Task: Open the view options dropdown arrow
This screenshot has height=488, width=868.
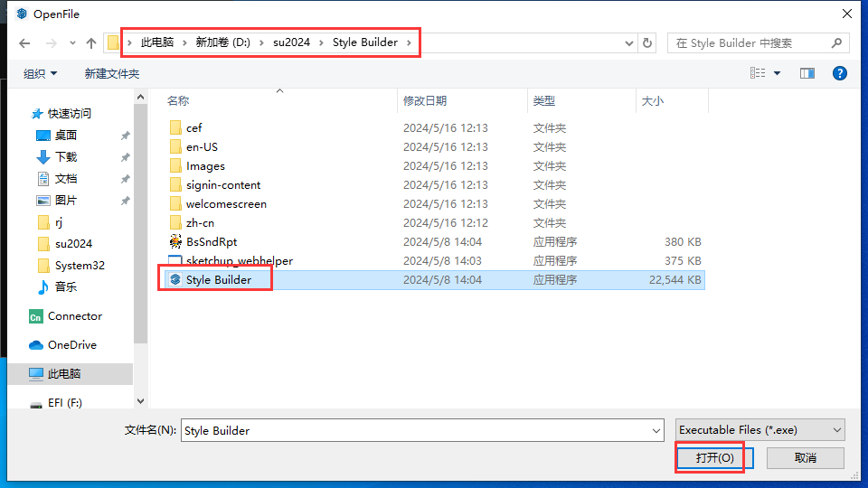Action: pos(778,73)
